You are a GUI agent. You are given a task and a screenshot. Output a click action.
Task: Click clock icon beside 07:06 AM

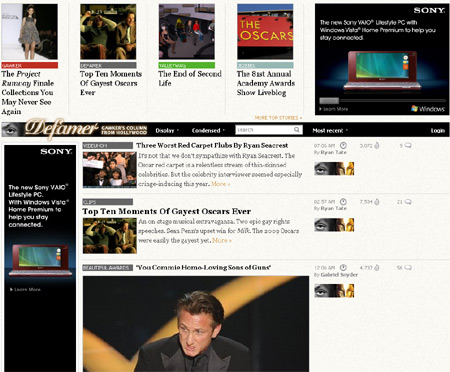pos(343,145)
